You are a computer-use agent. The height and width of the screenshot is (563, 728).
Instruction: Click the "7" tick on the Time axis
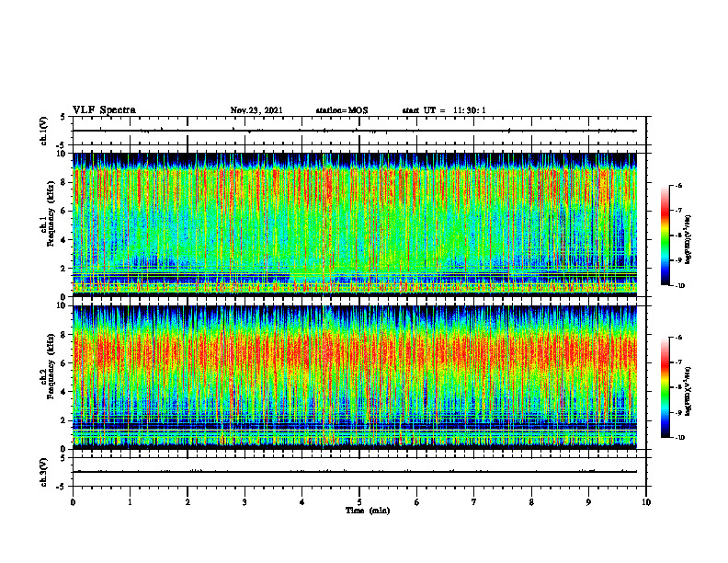click(x=474, y=502)
